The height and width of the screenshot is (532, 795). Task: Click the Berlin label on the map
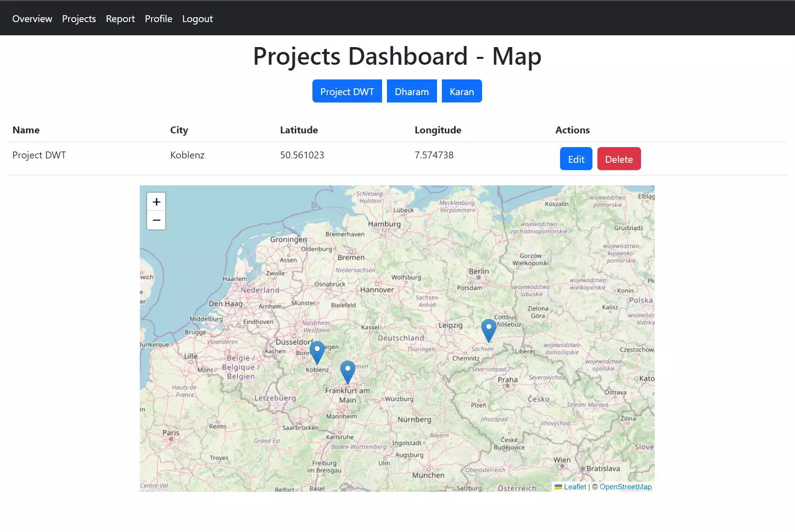point(479,271)
